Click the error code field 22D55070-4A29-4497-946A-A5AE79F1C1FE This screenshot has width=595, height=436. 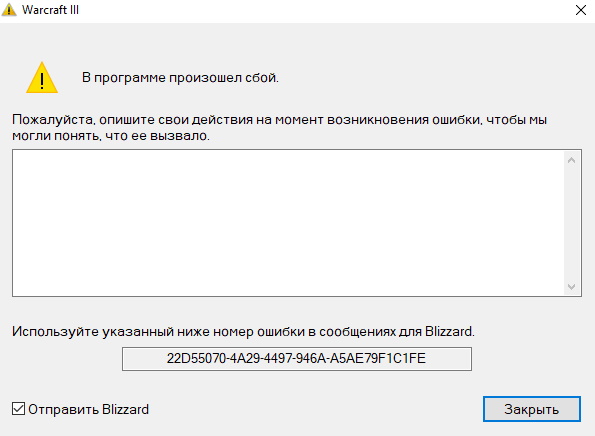[297, 359]
